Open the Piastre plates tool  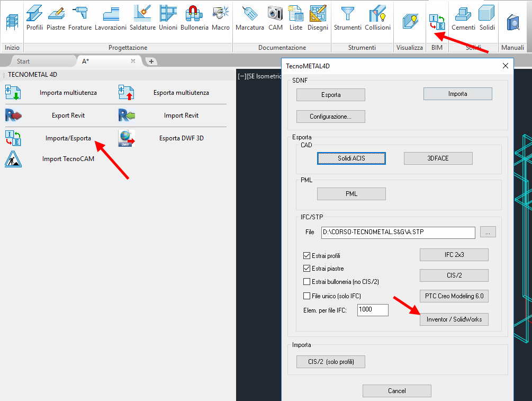click(56, 18)
